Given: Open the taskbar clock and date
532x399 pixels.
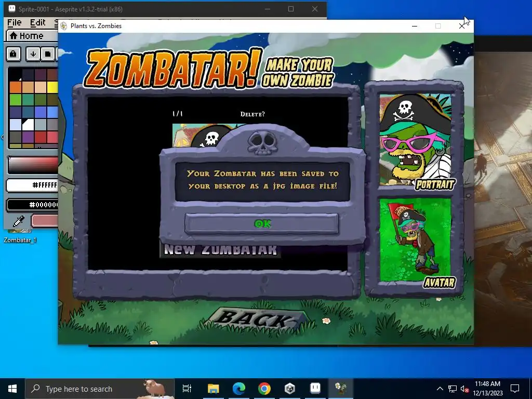Looking at the screenshot, I should (487, 389).
